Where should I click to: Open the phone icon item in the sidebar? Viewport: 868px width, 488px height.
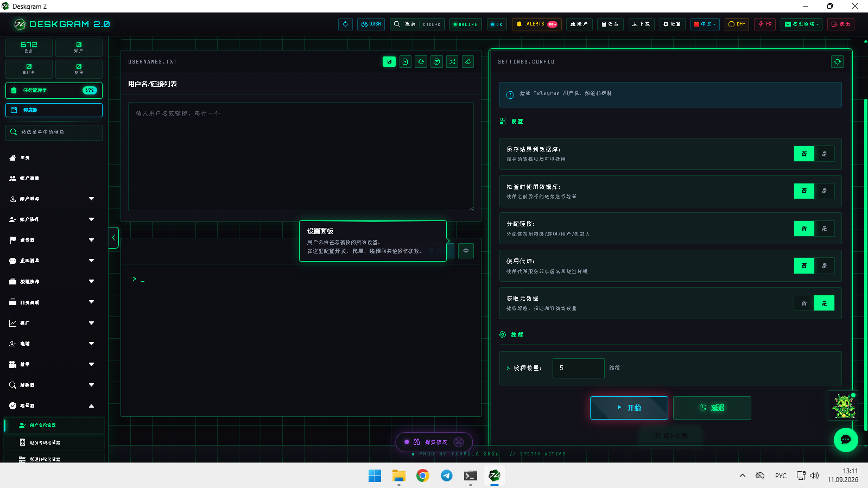[x=54, y=442]
